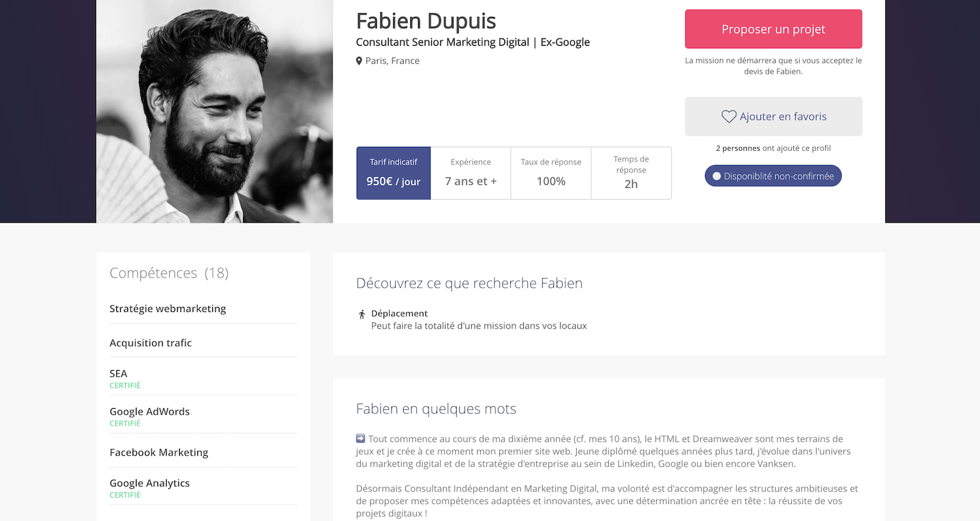Viewport: 980px width, 521px height.
Task: Click the Temps de réponse stat card
Action: click(x=631, y=172)
